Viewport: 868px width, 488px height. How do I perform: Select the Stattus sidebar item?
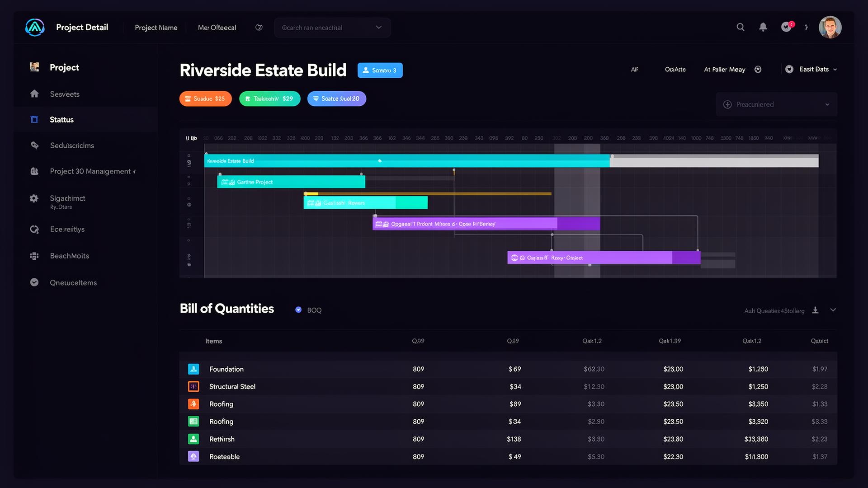point(86,120)
